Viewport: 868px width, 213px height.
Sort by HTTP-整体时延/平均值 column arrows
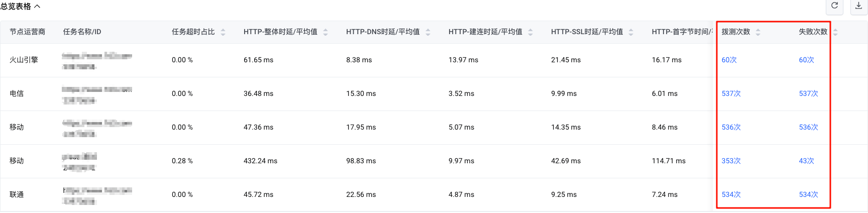pyautogui.click(x=325, y=32)
